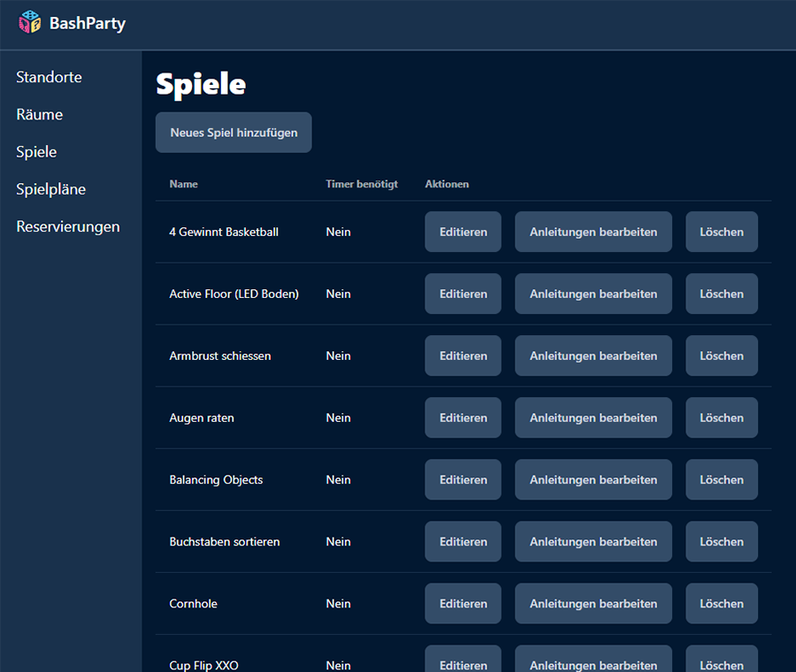Screen dimensions: 796x672
Task: Click Löschen for Augen raten
Action: tap(721, 417)
